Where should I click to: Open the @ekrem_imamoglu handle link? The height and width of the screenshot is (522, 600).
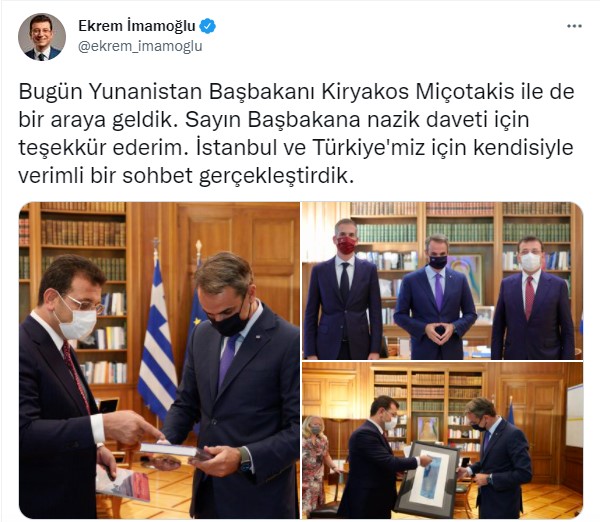140,46
